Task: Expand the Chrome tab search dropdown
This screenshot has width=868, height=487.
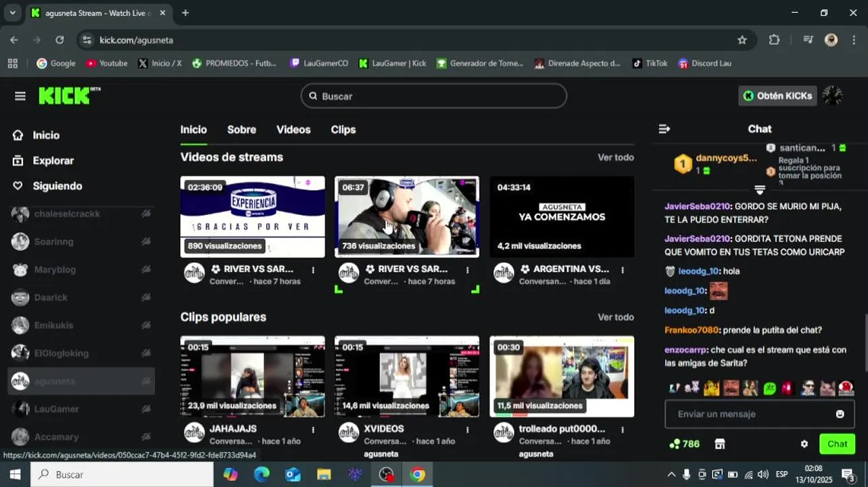Action: click(12, 13)
